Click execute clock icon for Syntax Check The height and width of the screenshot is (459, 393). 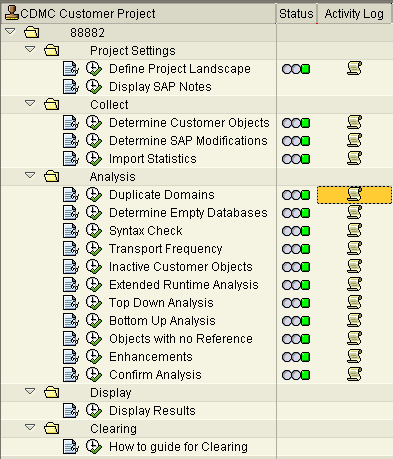[94, 230]
